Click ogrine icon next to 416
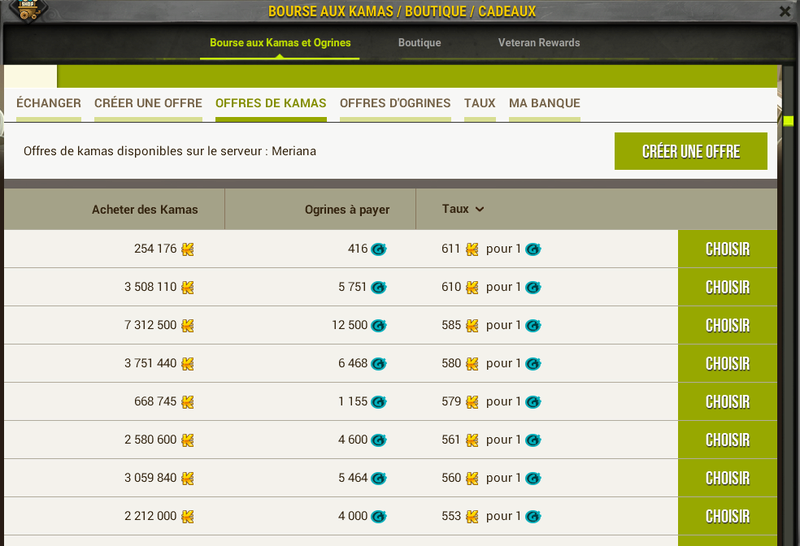This screenshot has width=800, height=546. 379,249
